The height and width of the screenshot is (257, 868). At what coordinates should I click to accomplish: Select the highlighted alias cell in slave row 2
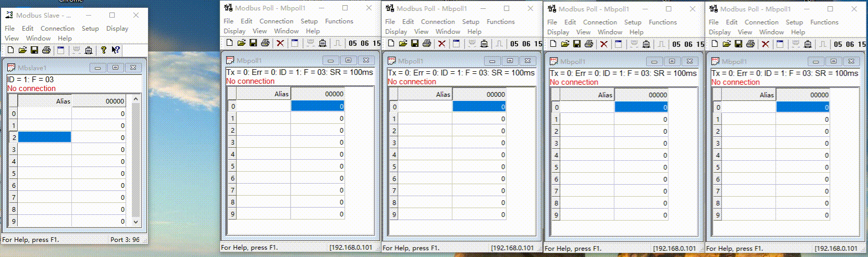tap(45, 137)
